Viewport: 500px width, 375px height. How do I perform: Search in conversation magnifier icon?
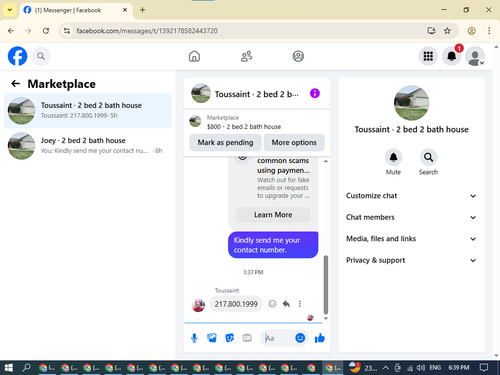[x=428, y=157]
